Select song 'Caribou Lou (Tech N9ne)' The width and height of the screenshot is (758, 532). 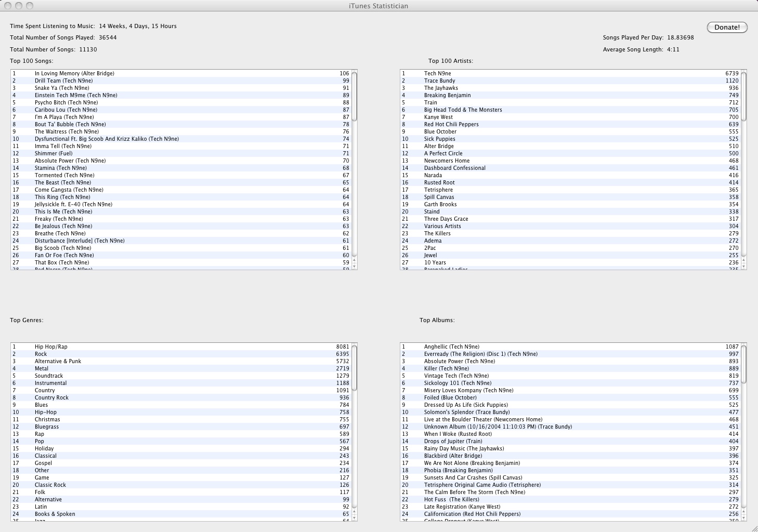(181, 110)
